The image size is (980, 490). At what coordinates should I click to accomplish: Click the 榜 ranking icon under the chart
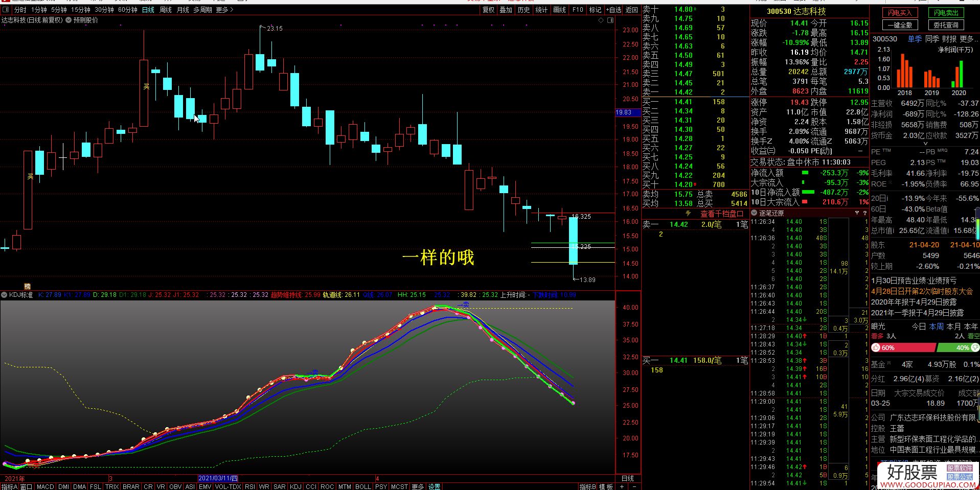tap(28, 286)
